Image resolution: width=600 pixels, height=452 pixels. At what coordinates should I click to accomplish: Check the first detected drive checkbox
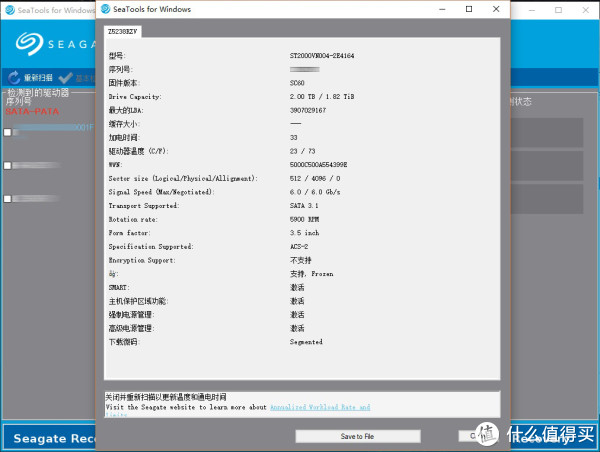pyautogui.click(x=8, y=132)
